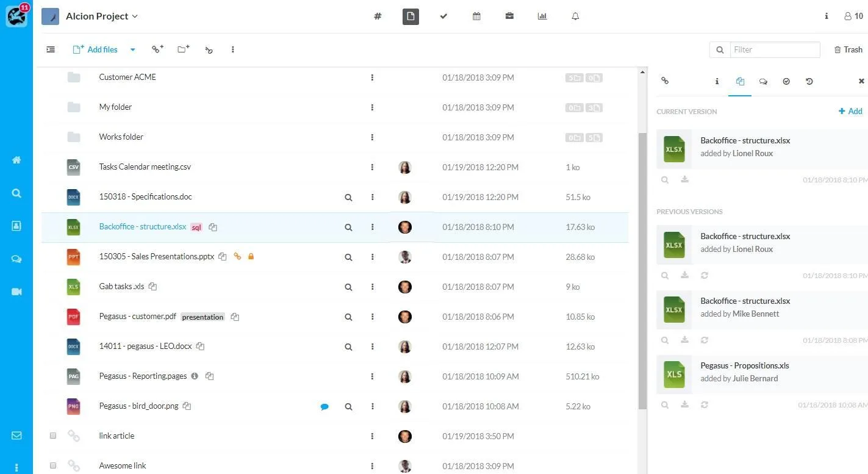The width and height of the screenshot is (868, 474).
Task: Show project members count 10
Action: tap(853, 16)
